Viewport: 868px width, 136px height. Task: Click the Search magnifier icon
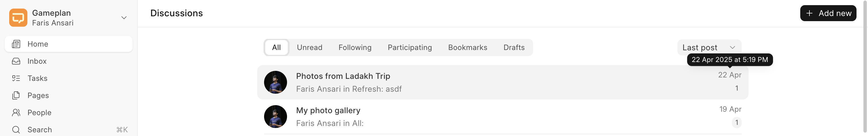pyautogui.click(x=16, y=130)
